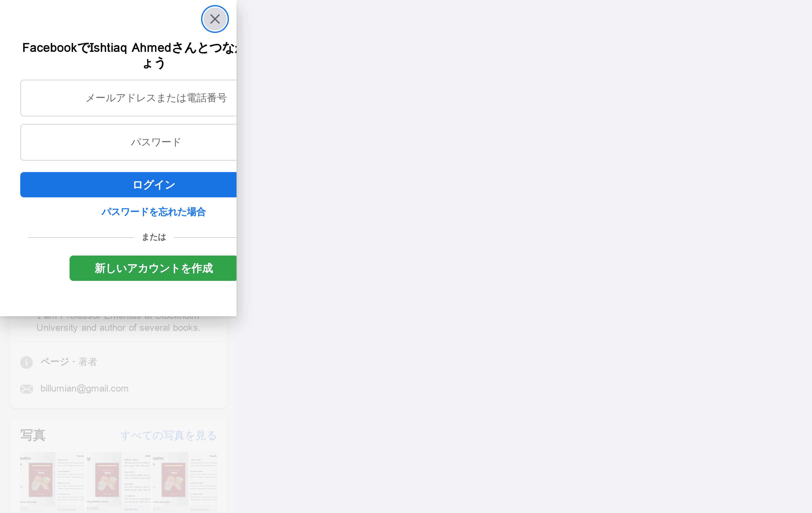Click the page info icon
This screenshot has width=812, height=513.
(26, 362)
